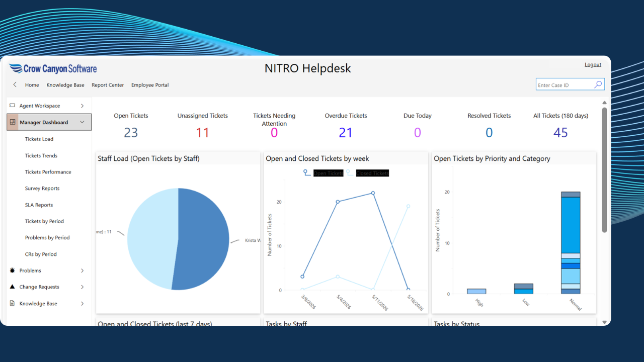644x362 pixels.
Task: Click the Open Tickets count 23
Action: (x=131, y=133)
